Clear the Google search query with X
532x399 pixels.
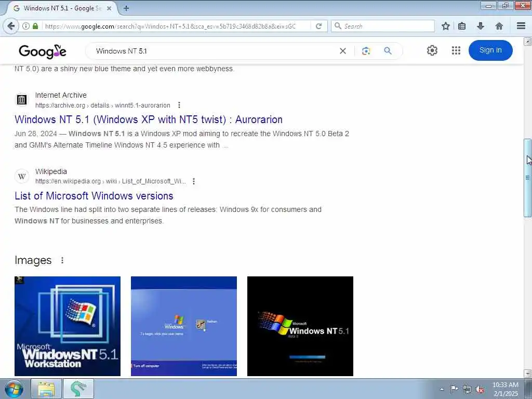[343, 51]
